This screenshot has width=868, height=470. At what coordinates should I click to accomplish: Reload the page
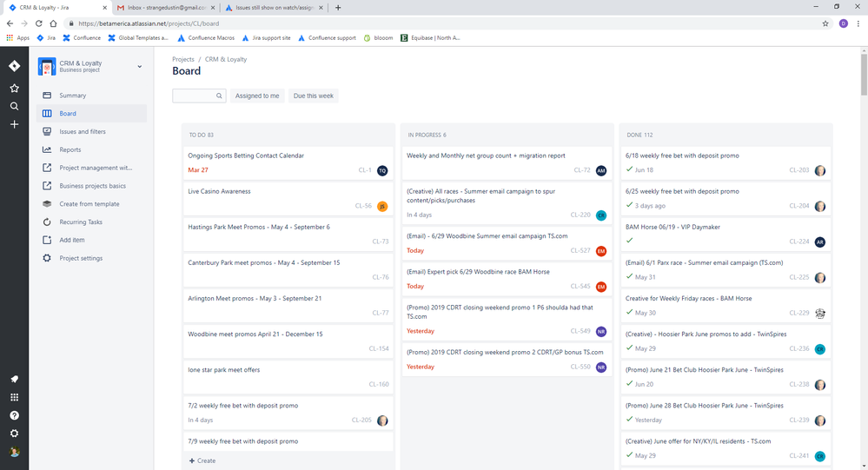(x=39, y=23)
